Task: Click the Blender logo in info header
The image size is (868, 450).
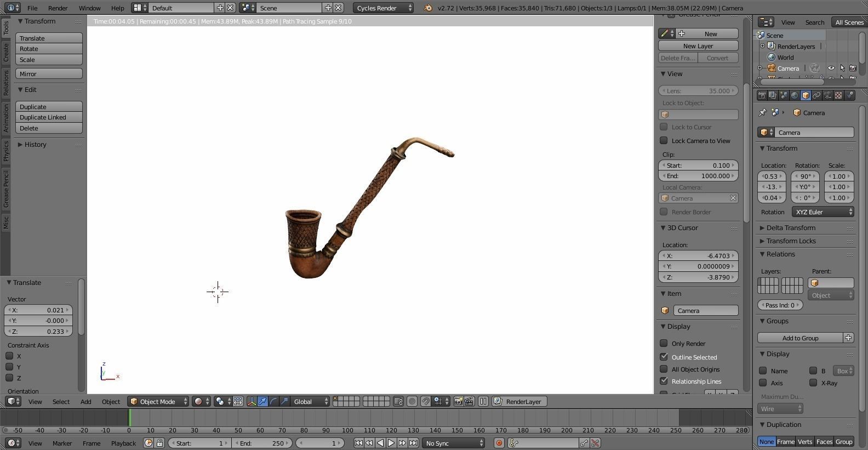Action: tap(428, 8)
